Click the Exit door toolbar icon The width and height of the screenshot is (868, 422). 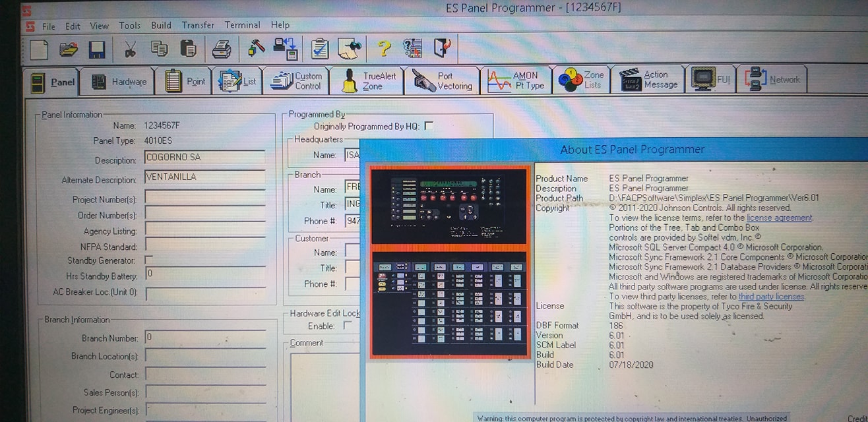441,49
